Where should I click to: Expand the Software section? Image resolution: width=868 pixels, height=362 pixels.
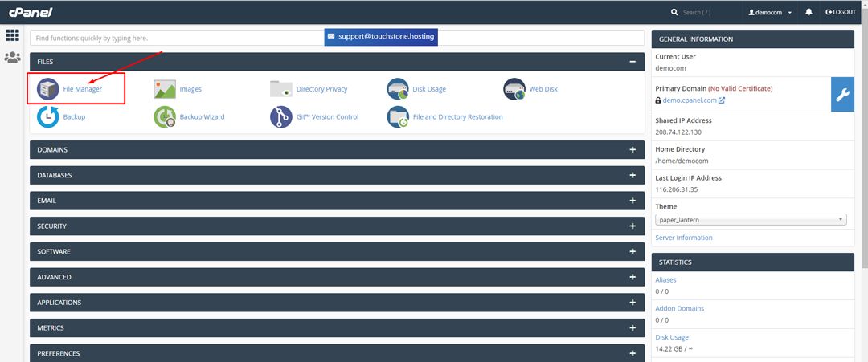click(633, 251)
